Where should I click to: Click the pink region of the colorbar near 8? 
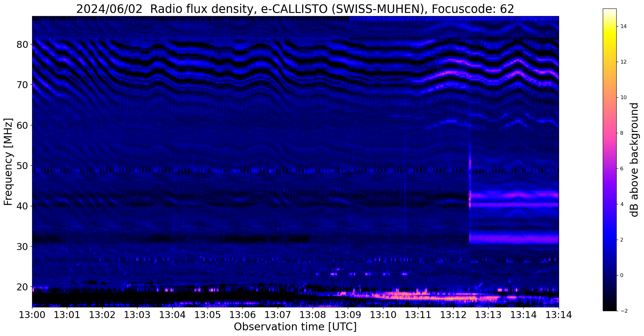(x=609, y=133)
